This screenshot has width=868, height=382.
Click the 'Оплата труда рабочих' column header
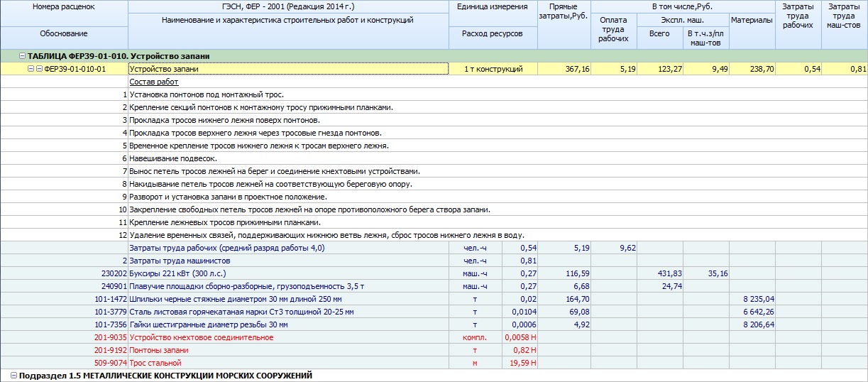click(x=614, y=30)
